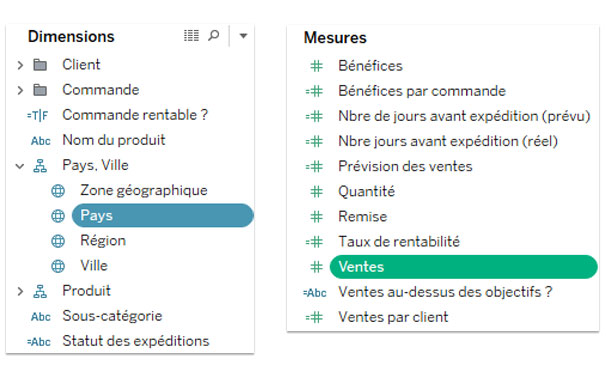
Task: Select the Ventes measure
Action: coord(463,267)
